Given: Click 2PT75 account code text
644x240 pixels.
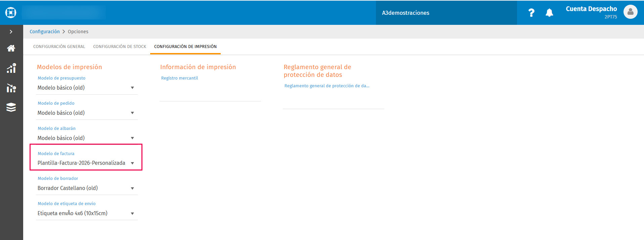Looking at the screenshot, I should point(611,17).
